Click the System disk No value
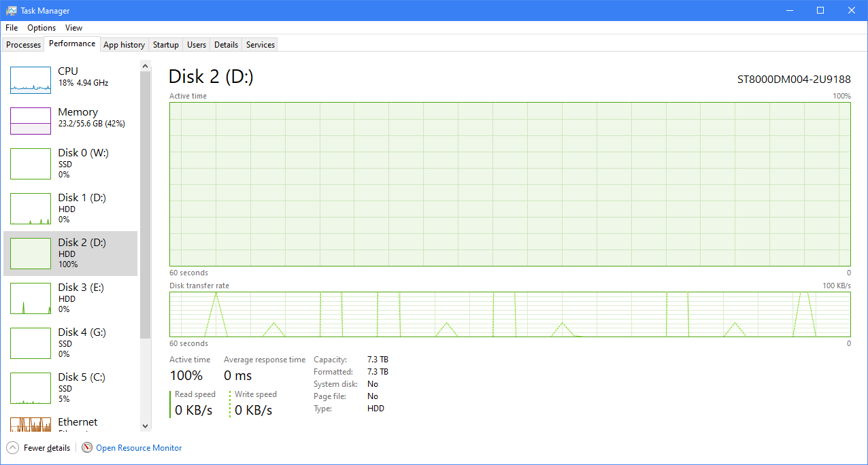 coord(373,384)
